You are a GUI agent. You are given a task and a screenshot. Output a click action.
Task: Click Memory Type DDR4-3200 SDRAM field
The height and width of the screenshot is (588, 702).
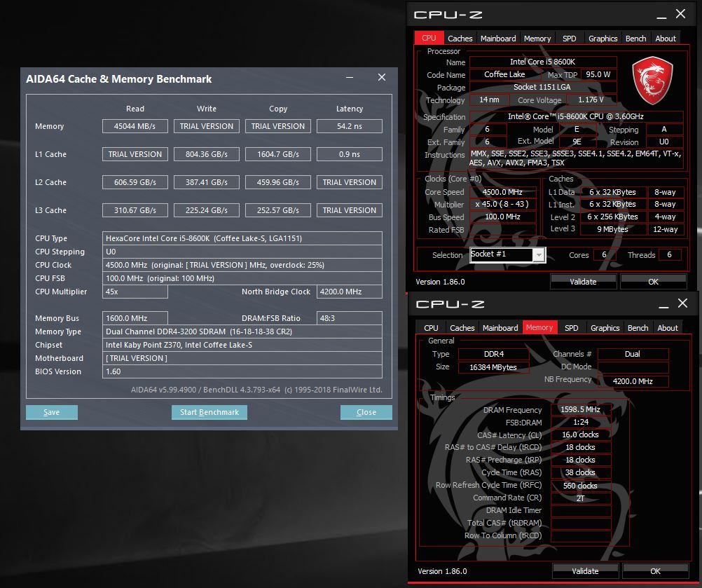pos(242,331)
